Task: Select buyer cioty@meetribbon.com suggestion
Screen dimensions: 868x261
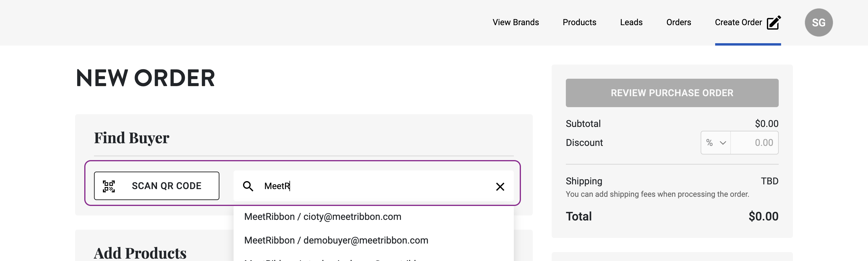Action: tap(323, 217)
